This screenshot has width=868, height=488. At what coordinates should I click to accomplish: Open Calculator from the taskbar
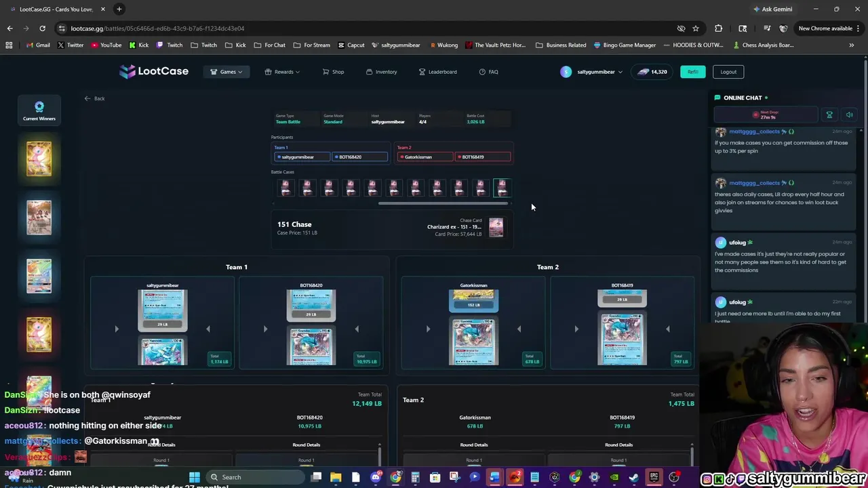click(415, 477)
